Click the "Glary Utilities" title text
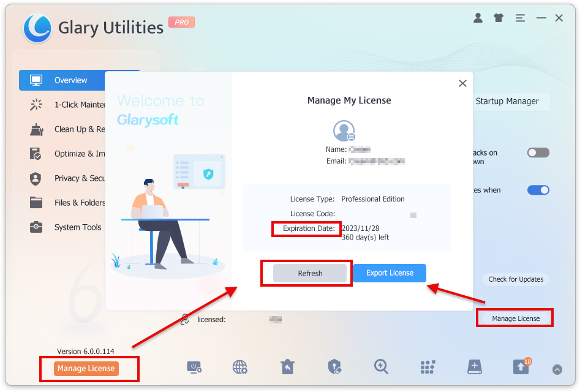Screen dimensions: 588x392 point(111,28)
